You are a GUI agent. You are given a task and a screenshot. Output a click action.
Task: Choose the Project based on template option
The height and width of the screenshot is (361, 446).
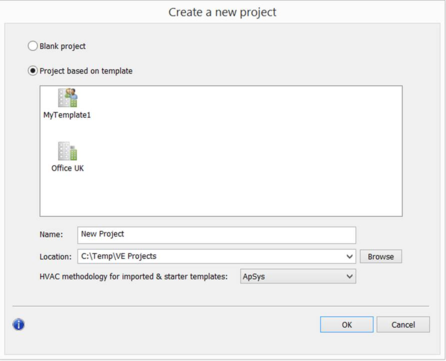click(33, 71)
